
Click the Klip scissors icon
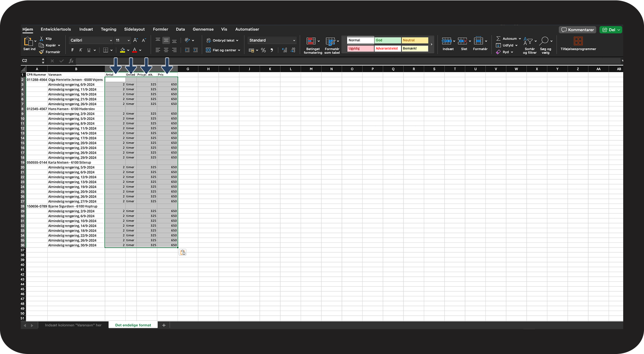[x=42, y=39]
